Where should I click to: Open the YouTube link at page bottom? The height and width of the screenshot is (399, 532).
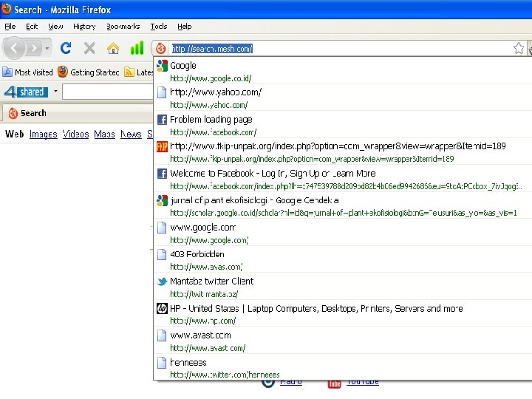pos(363,383)
